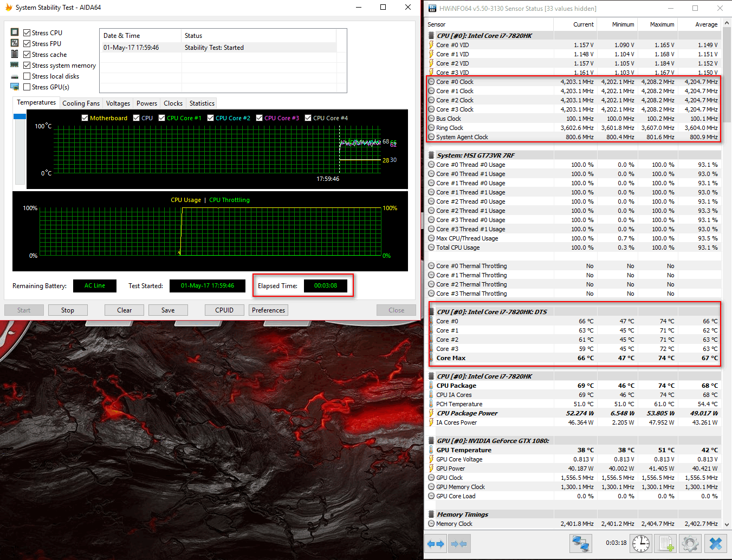The height and width of the screenshot is (560, 732).
Task: Click the shrink columns inward-arrows icon
Action: point(459,544)
